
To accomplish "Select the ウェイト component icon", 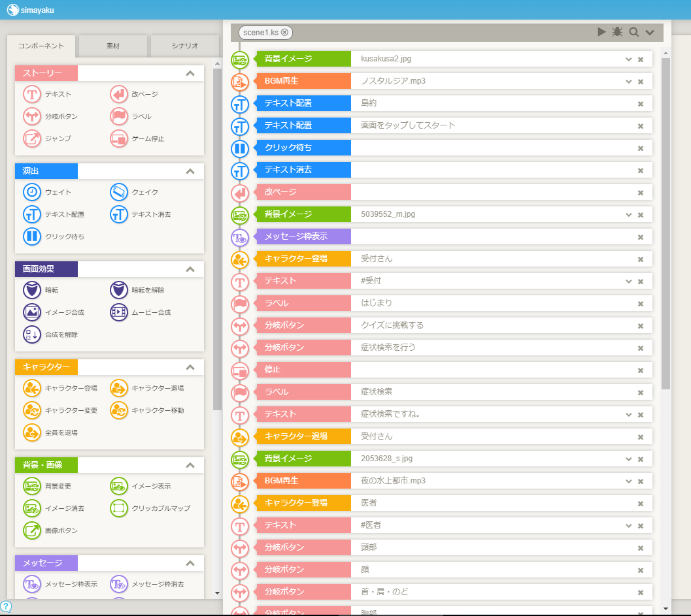I will click(x=32, y=193).
